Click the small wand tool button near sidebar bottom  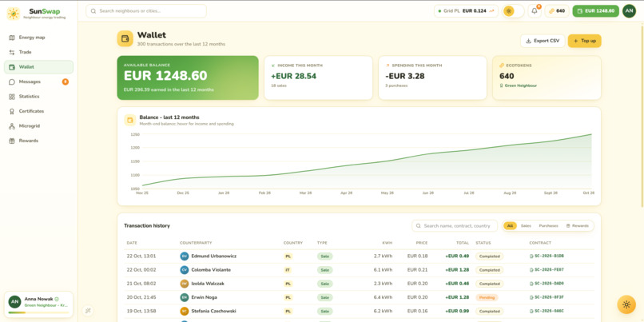tap(87, 311)
